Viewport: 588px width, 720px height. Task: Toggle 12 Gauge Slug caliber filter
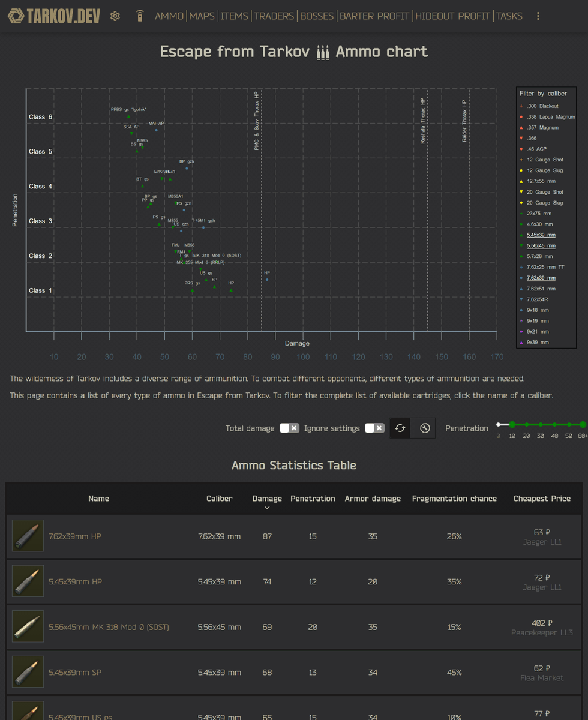click(x=545, y=170)
